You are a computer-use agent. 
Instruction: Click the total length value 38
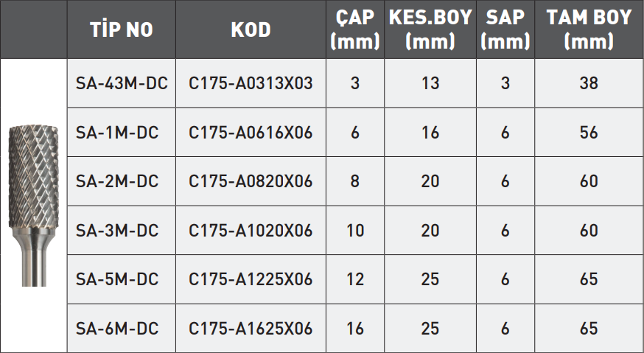click(589, 83)
